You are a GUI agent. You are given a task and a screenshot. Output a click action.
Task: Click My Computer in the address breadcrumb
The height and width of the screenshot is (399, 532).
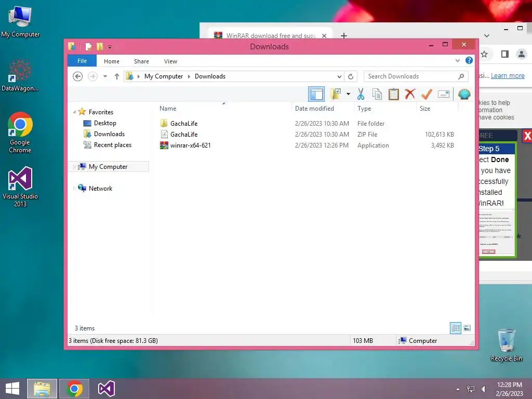tap(164, 76)
